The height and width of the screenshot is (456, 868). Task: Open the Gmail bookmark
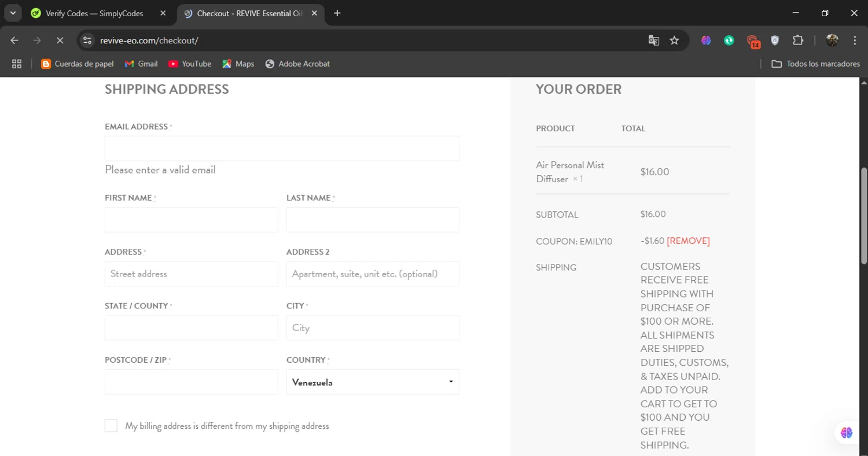click(141, 64)
